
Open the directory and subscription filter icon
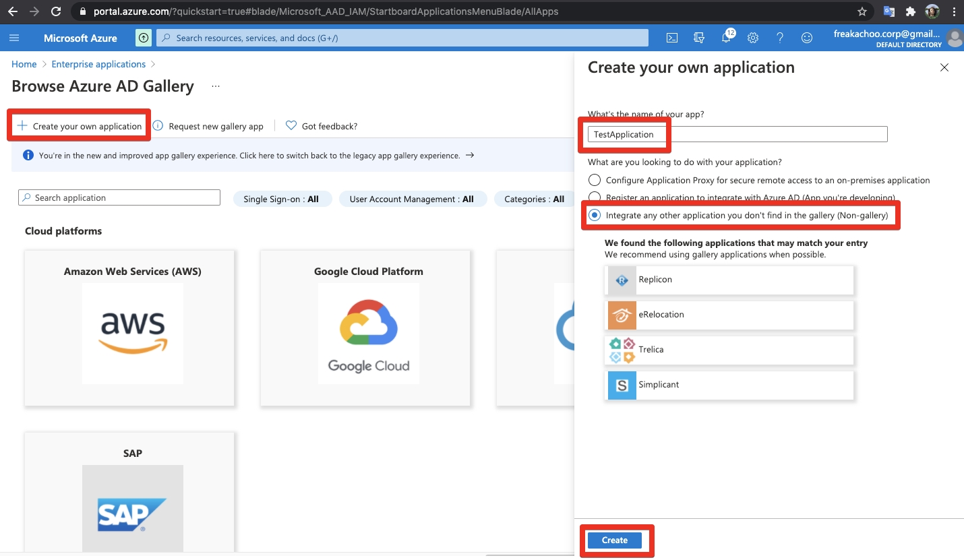point(699,38)
